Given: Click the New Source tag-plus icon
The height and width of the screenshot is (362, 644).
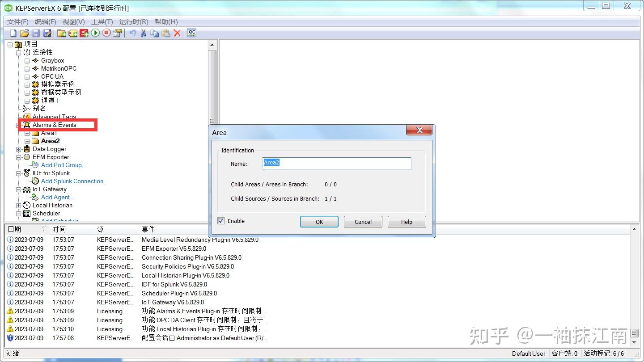Looking at the screenshot, I should click(73, 33).
